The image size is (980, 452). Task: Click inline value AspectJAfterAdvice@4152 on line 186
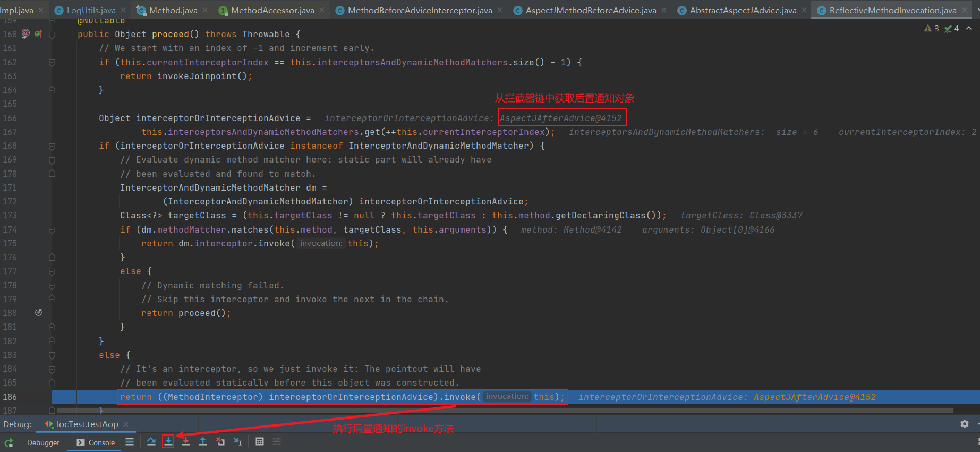(815, 397)
